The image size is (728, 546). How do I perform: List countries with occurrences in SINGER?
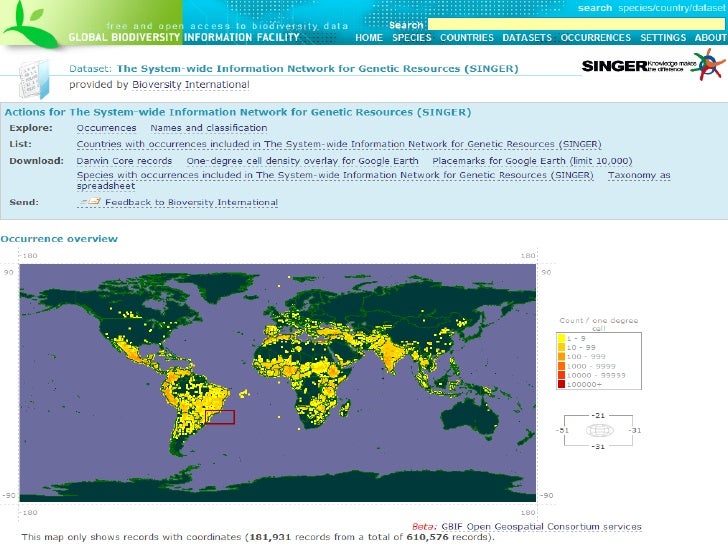point(339,144)
